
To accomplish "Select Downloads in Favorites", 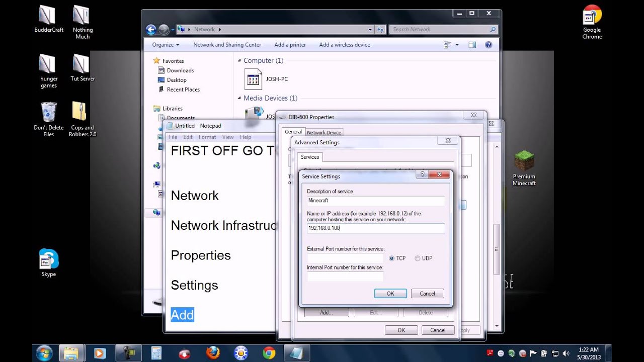I will tap(180, 70).
